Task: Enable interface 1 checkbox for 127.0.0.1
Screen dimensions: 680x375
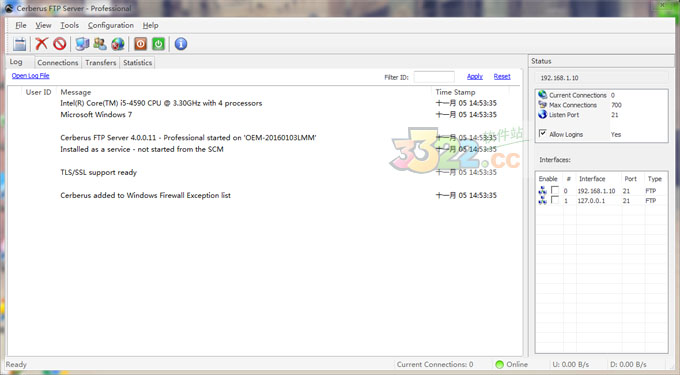Action: tap(555, 200)
